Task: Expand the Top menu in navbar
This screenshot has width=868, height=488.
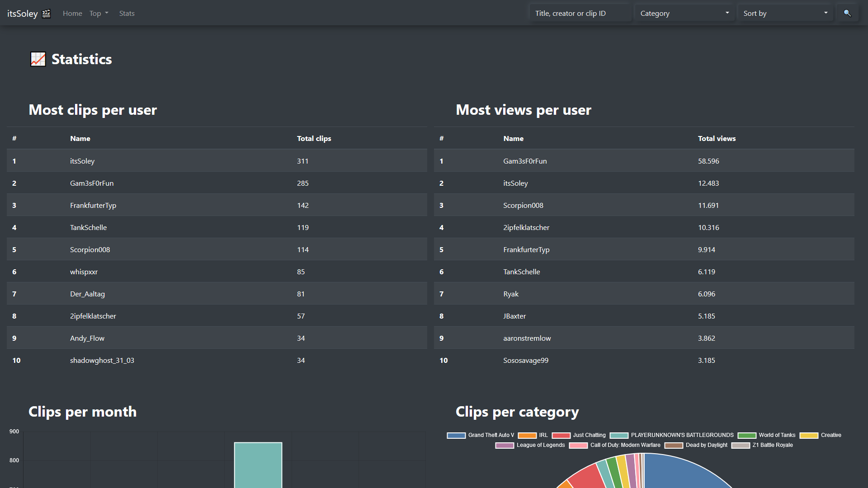Action: coord(99,13)
